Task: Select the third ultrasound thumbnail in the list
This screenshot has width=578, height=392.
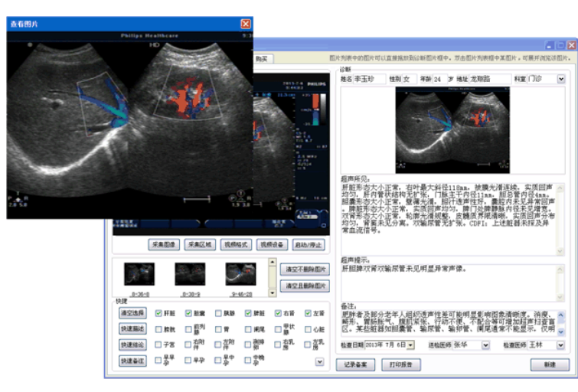Action: pyautogui.click(x=240, y=274)
